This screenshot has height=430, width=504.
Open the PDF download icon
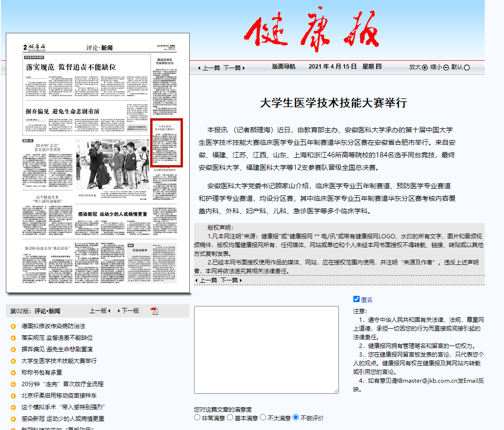(x=154, y=311)
